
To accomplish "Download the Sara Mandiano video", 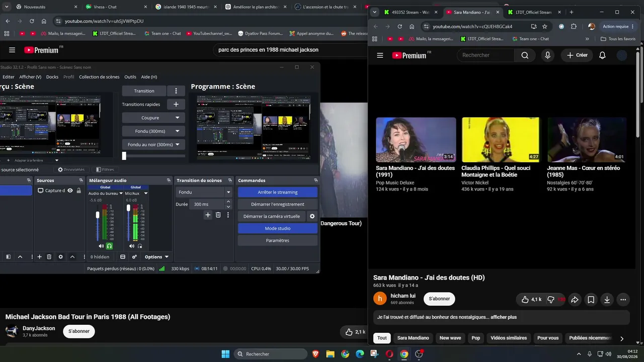I will point(607,300).
